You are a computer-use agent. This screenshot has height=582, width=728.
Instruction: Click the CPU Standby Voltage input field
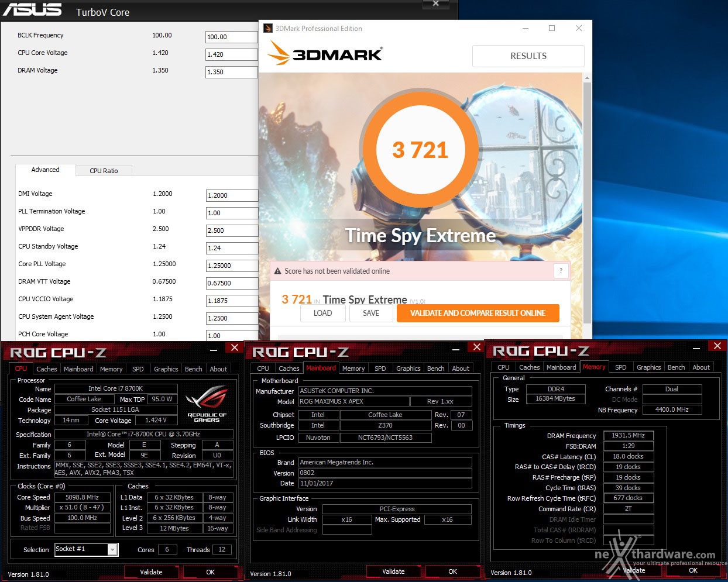click(x=232, y=248)
